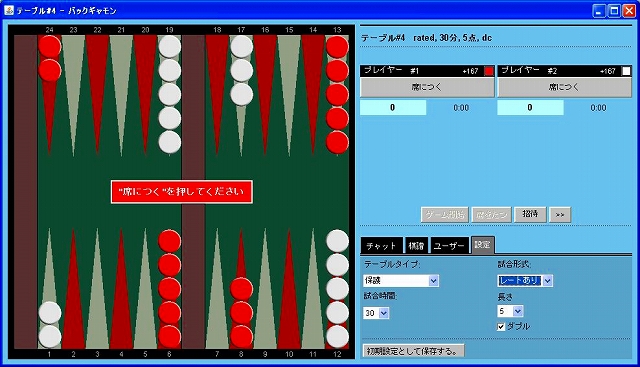The image size is (640, 367).
Task: Click Player #1 席につく button
Action: click(427, 87)
